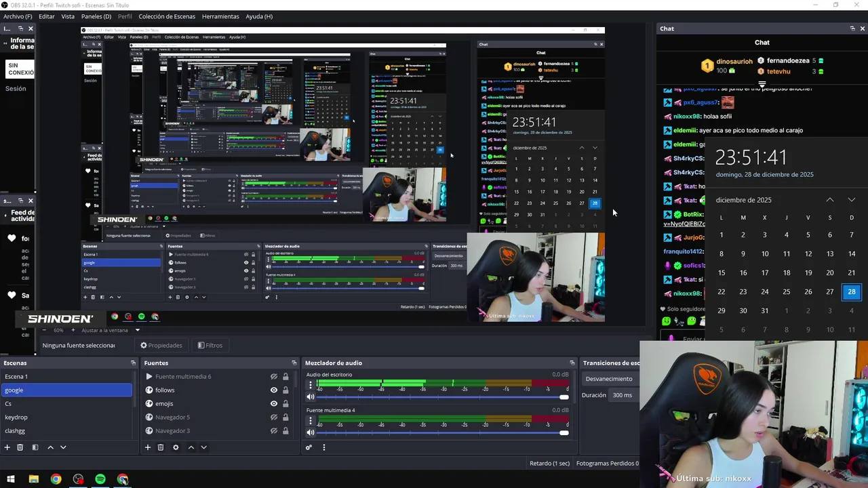The height and width of the screenshot is (488, 868).
Task: Open advanced audio properties gears icon
Action: coord(309,447)
